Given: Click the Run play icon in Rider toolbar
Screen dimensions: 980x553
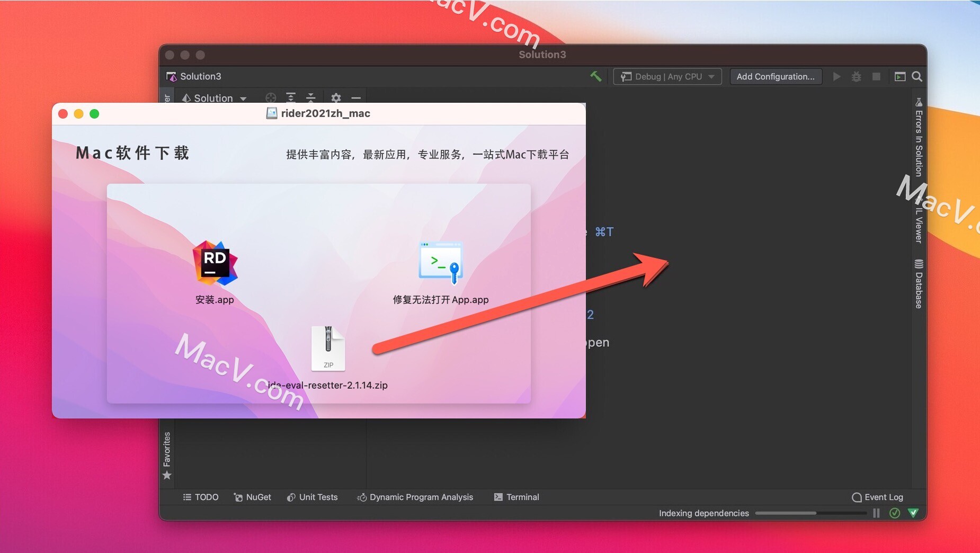Looking at the screenshot, I should tap(836, 76).
